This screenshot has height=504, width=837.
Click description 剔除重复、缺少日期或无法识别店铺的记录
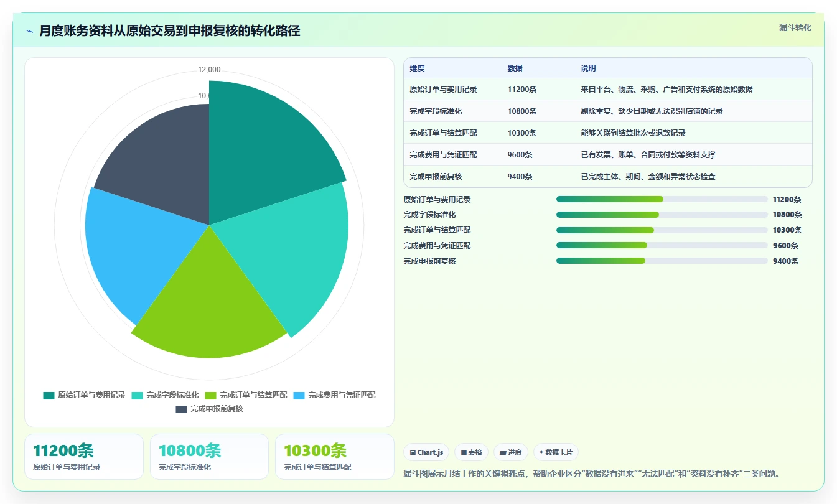point(652,111)
